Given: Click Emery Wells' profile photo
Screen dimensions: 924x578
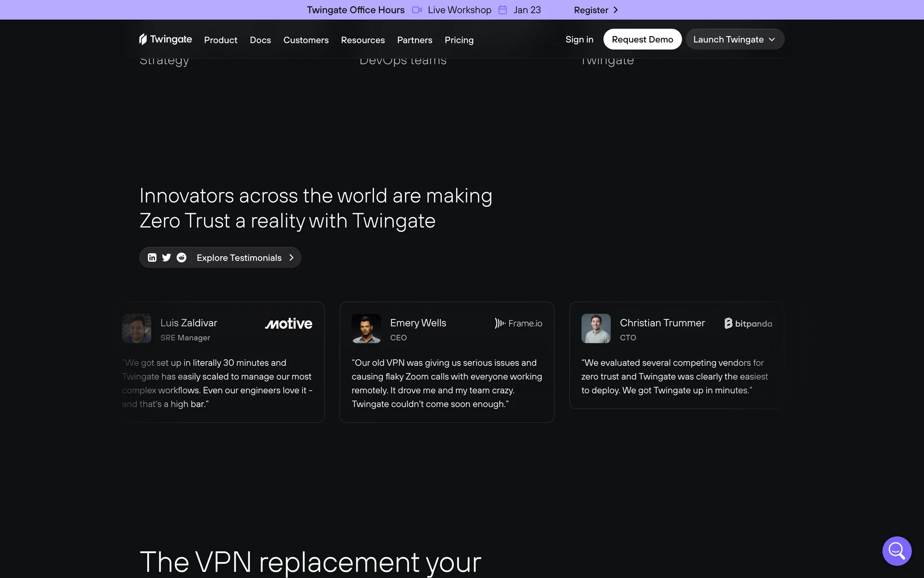Looking at the screenshot, I should 366,328.
